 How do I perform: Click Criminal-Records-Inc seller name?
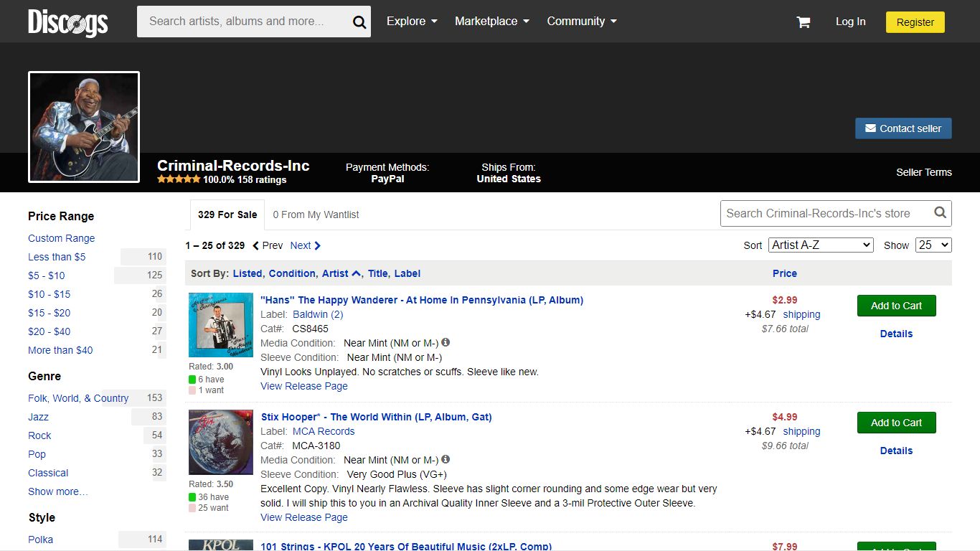pos(233,165)
